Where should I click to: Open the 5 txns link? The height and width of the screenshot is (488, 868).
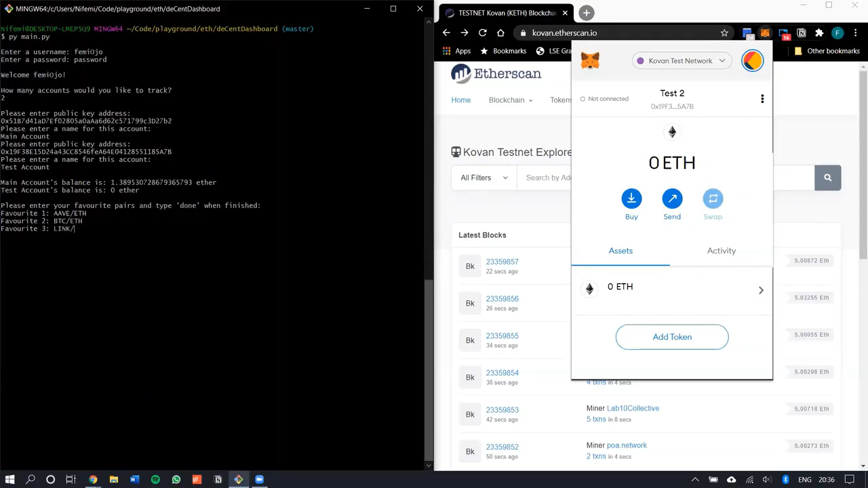[x=596, y=419]
